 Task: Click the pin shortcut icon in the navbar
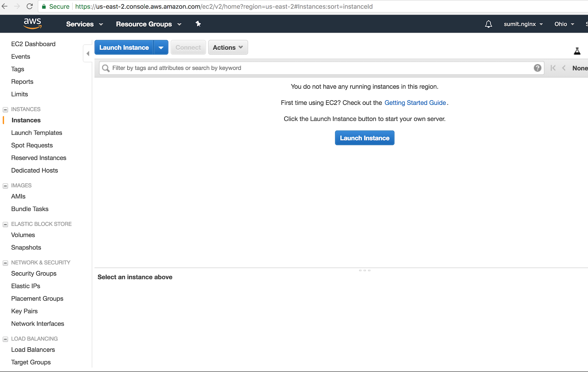(198, 24)
